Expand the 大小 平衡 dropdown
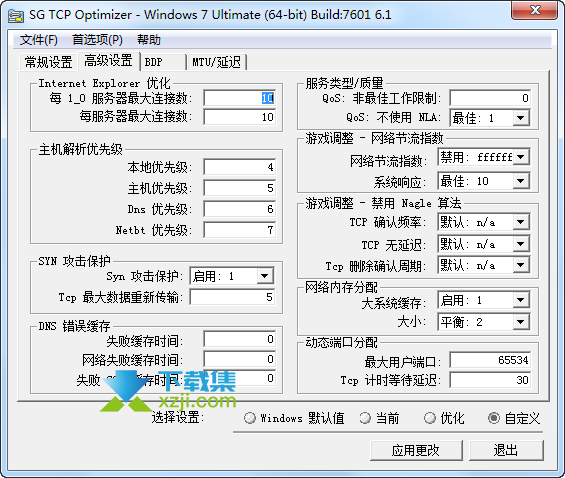 click(521, 322)
